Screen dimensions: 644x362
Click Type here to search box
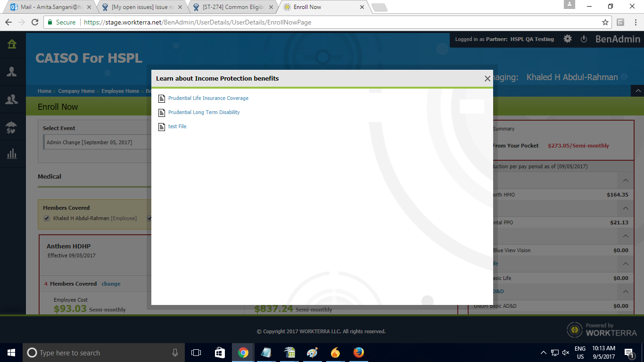click(x=104, y=353)
